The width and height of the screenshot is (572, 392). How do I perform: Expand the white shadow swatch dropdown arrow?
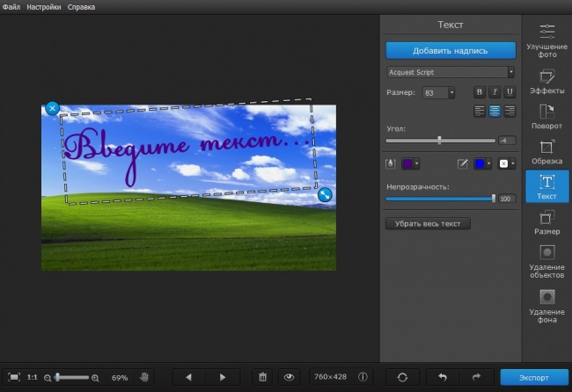[x=513, y=163]
